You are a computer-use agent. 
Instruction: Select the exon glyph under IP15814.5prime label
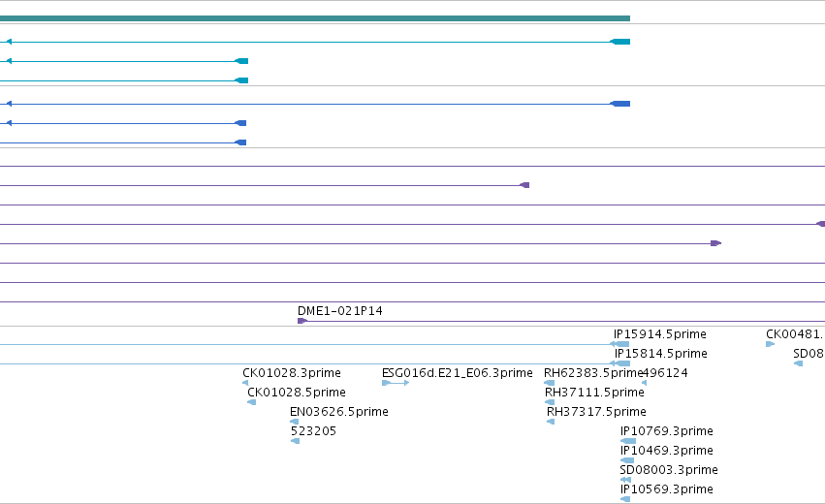coord(620,363)
